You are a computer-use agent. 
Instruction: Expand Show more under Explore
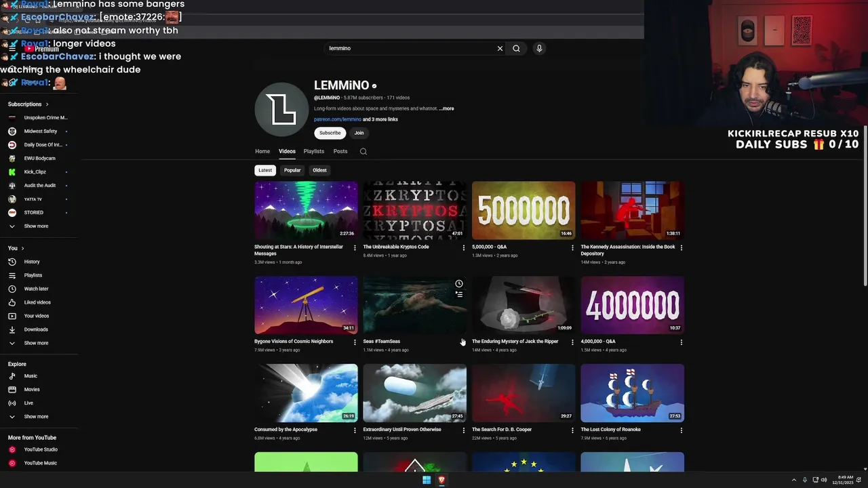pos(36,417)
